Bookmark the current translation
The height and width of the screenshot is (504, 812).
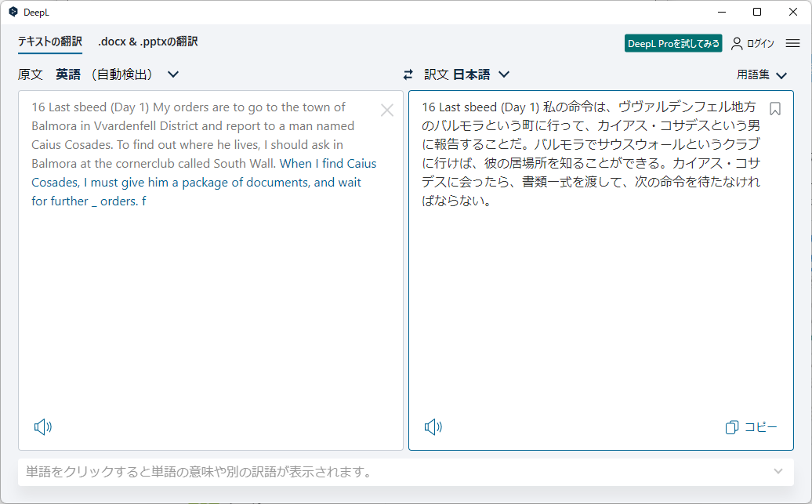click(x=775, y=110)
